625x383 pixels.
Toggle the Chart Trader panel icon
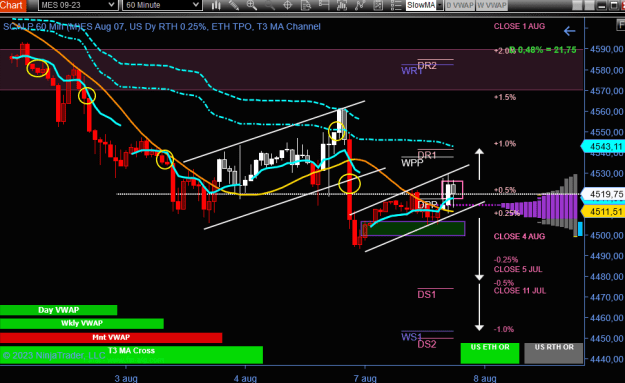(x=324, y=5)
